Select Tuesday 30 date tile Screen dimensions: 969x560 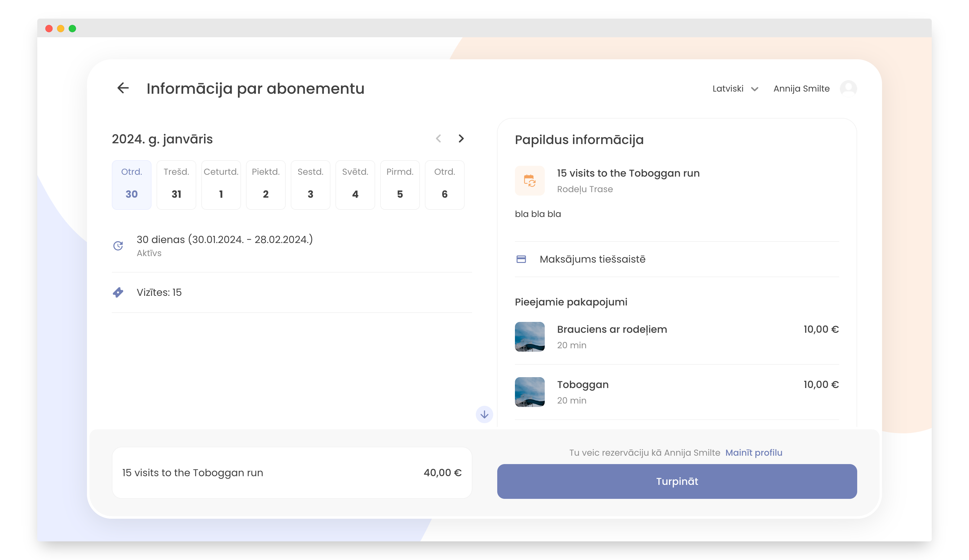(x=131, y=185)
